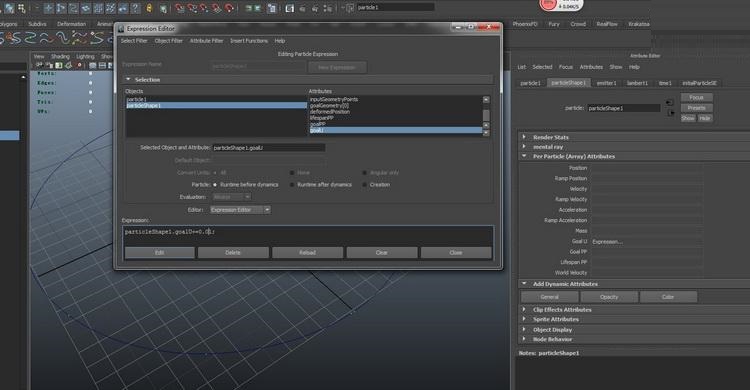Collapse Per Particle (Array) Attributes section
The image size is (750, 390).
click(524, 156)
